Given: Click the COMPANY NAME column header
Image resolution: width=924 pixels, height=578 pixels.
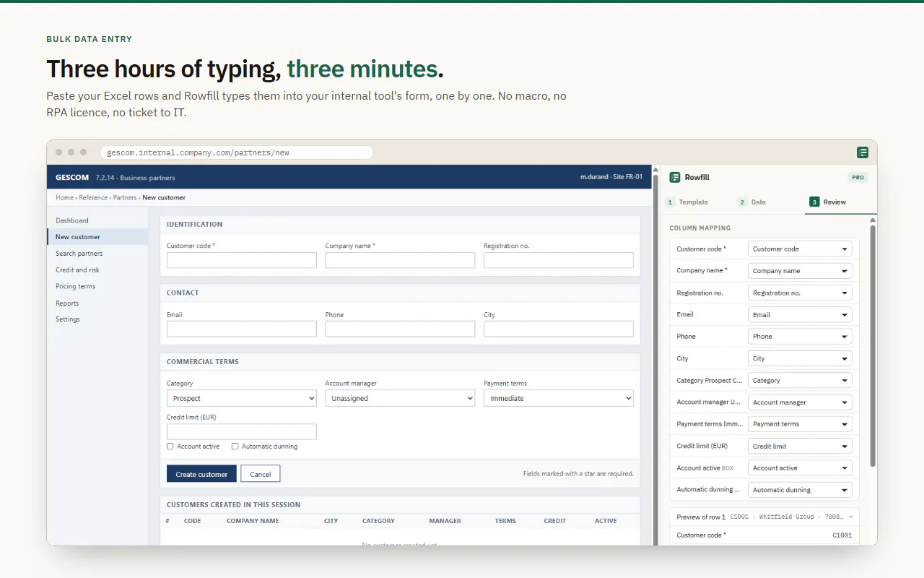Looking at the screenshot, I should [253, 521].
